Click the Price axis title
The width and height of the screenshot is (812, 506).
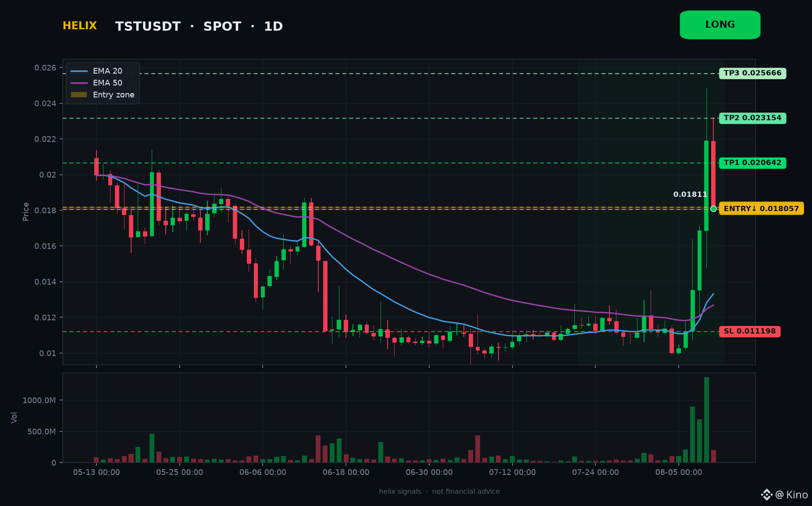click(26, 212)
